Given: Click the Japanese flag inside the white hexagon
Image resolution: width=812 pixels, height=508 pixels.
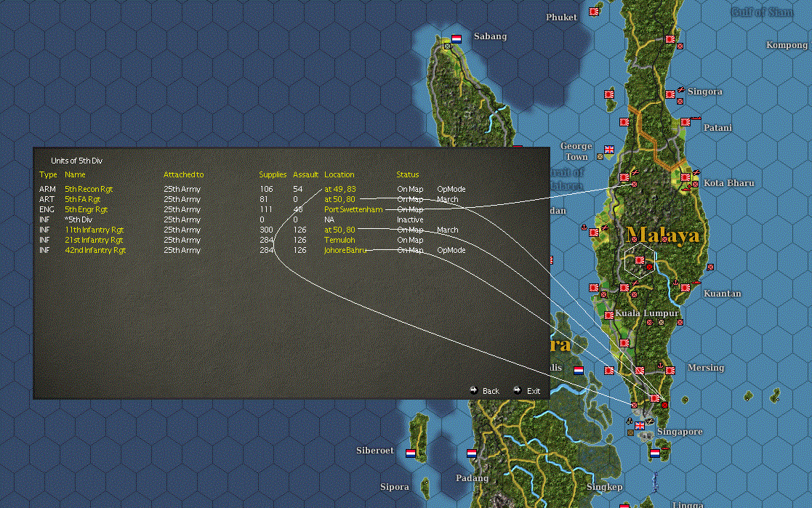Looking at the screenshot, I should coord(640,260).
